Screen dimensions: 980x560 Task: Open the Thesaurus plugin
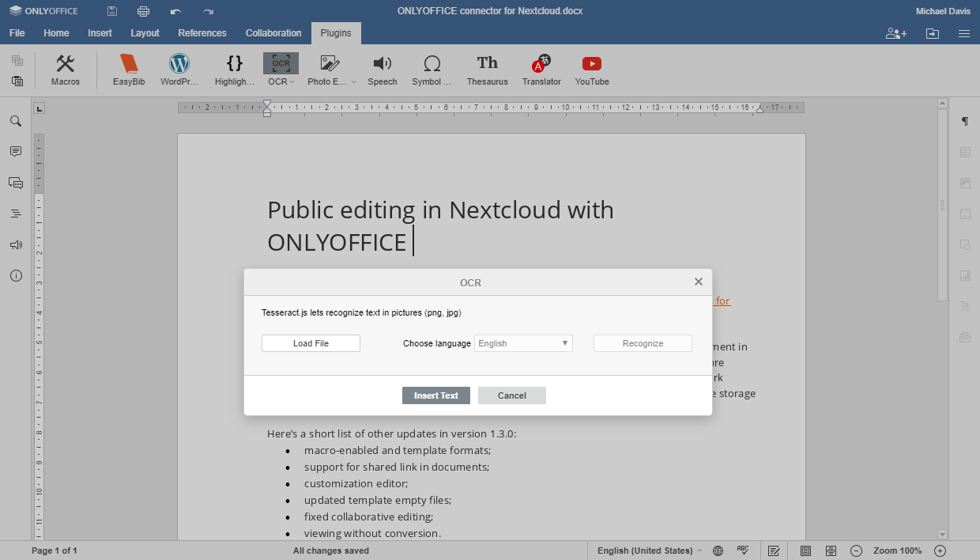pyautogui.click(x=487, y=70)
